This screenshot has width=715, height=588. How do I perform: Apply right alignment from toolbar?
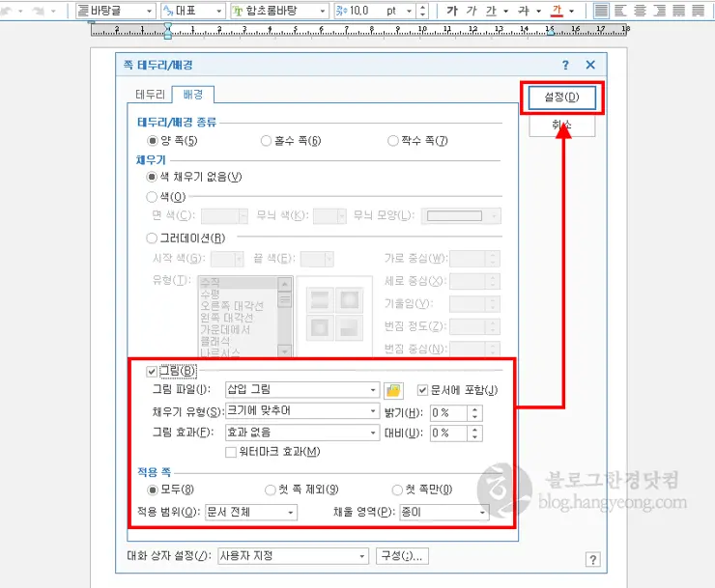point(659,11)
